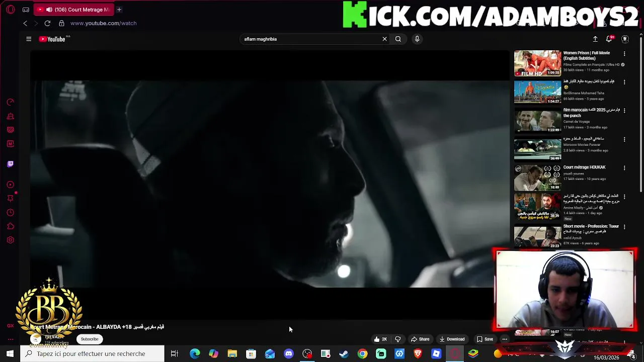Viewport: 644px width, 362px height.
Task: Open YouTube create upload icon
Action: pyautogui.click(x=595, y=39)
